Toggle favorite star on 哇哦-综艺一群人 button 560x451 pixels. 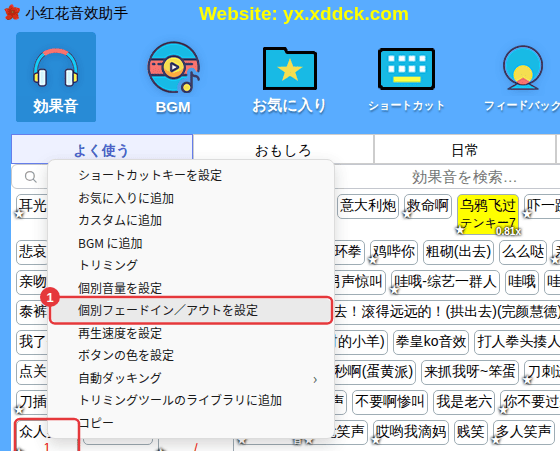click(394, 290)
